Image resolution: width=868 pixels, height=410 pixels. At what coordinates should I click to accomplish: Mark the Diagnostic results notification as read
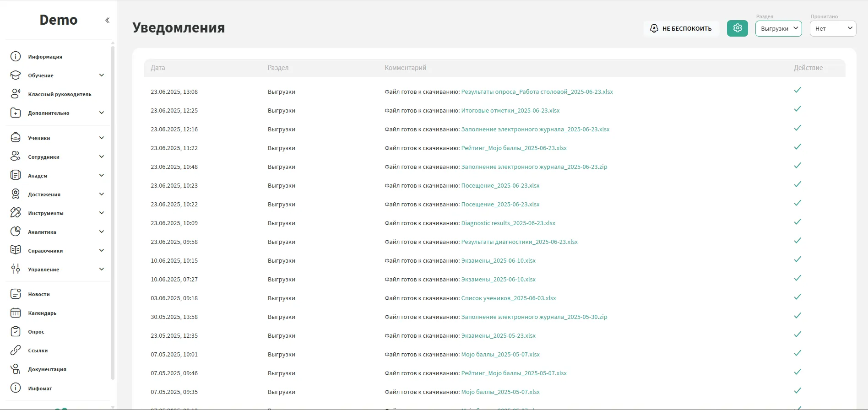click(x=797, y=222)
